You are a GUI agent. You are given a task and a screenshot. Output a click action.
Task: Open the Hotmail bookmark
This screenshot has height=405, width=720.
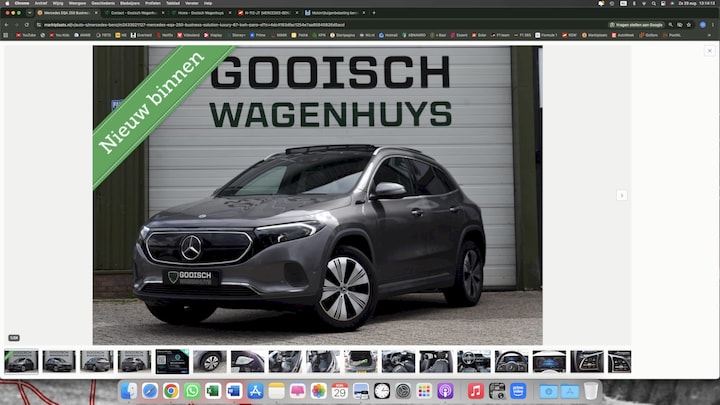click(x=388, y=35)
